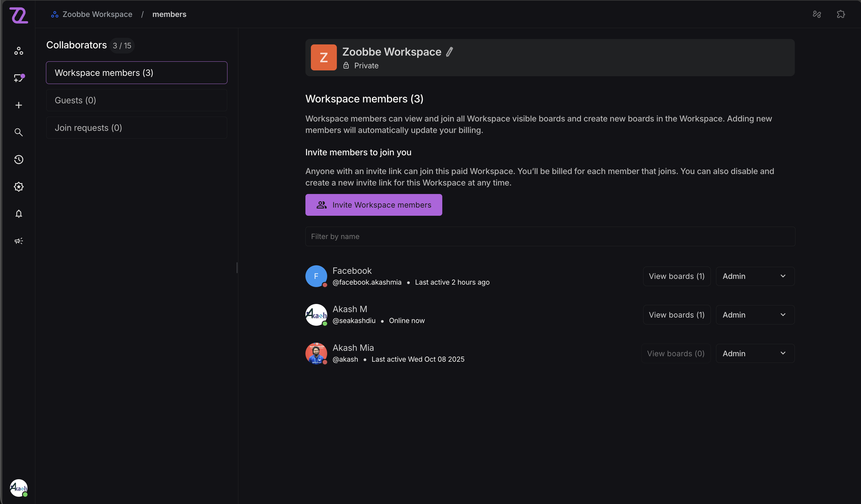Screen dimensions: 861x504
Task: Click the megaphone announcements icon
Action: 18,241
